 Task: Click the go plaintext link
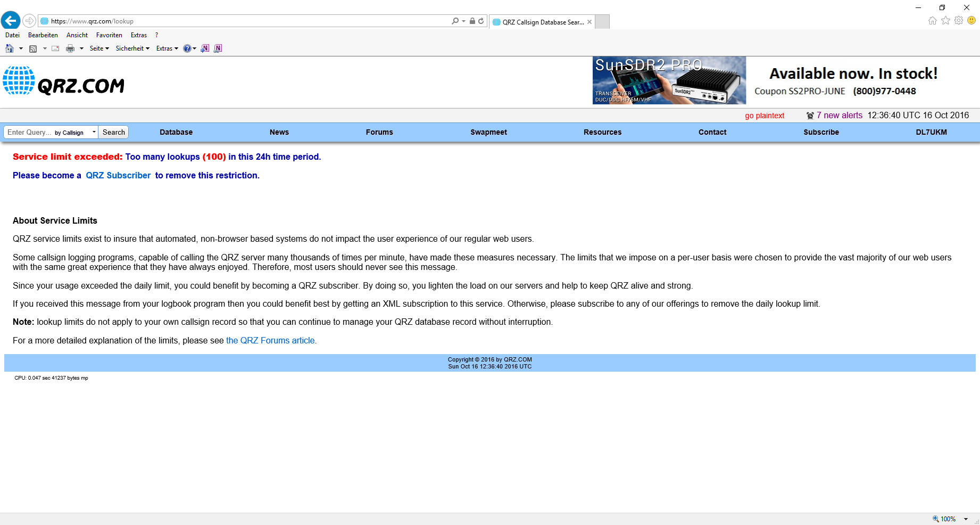[765, 116]
